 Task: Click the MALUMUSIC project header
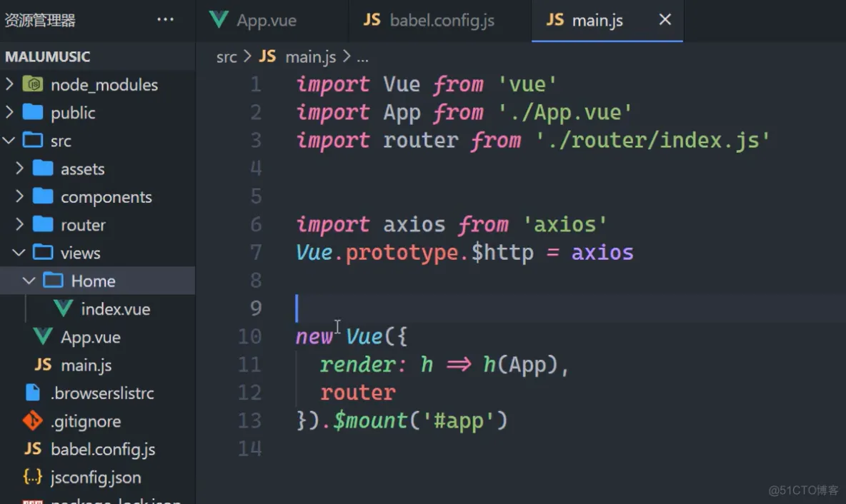coord(47,56)
